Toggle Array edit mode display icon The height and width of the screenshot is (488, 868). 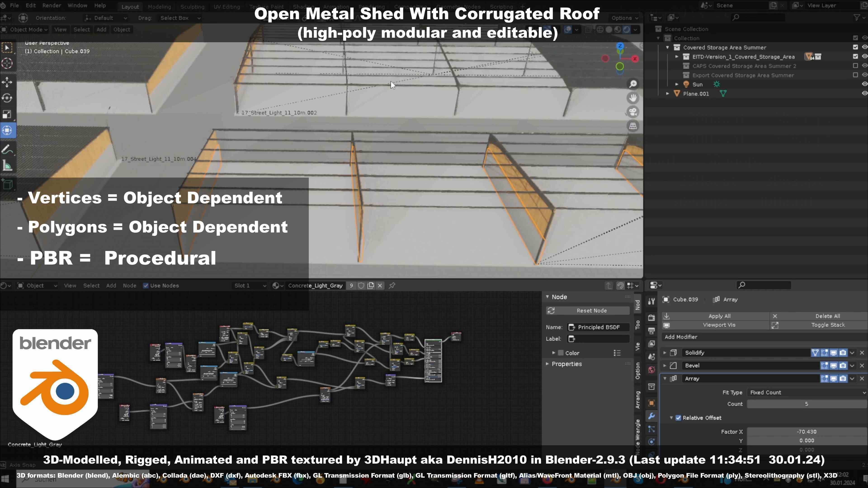point(824,379)
